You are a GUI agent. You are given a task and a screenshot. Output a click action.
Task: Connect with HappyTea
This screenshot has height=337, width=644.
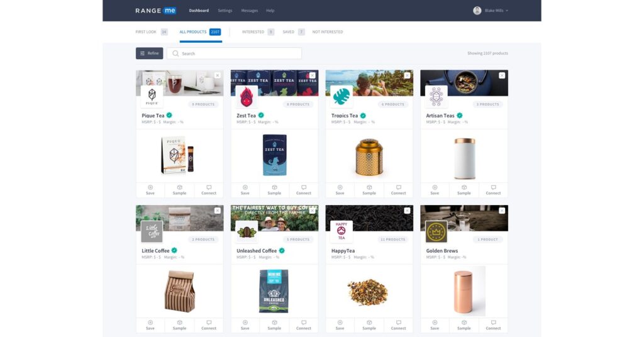pyautogui.click(x=398, y=325)
